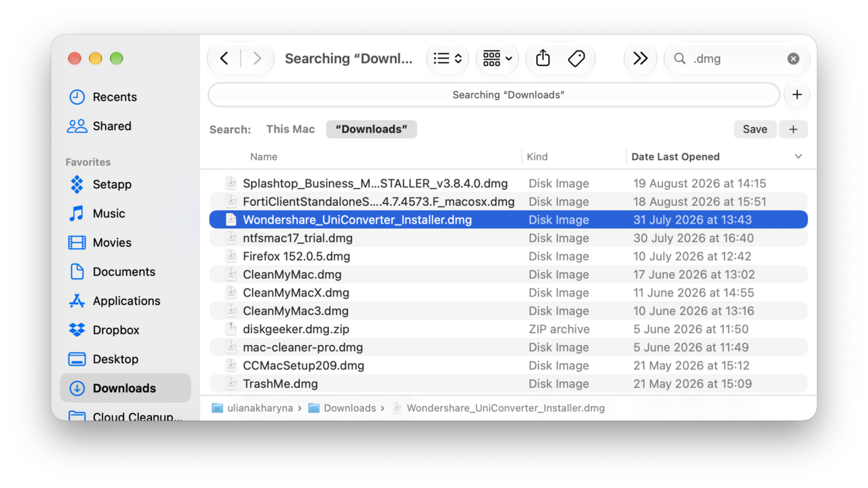
Task: Save the current search
Action: pos(755,129)
